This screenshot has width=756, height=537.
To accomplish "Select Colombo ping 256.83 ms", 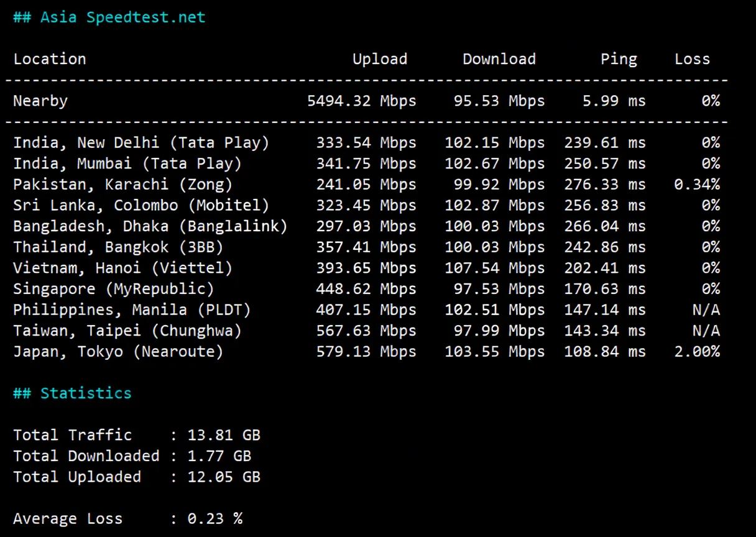I will click(605, 205).
